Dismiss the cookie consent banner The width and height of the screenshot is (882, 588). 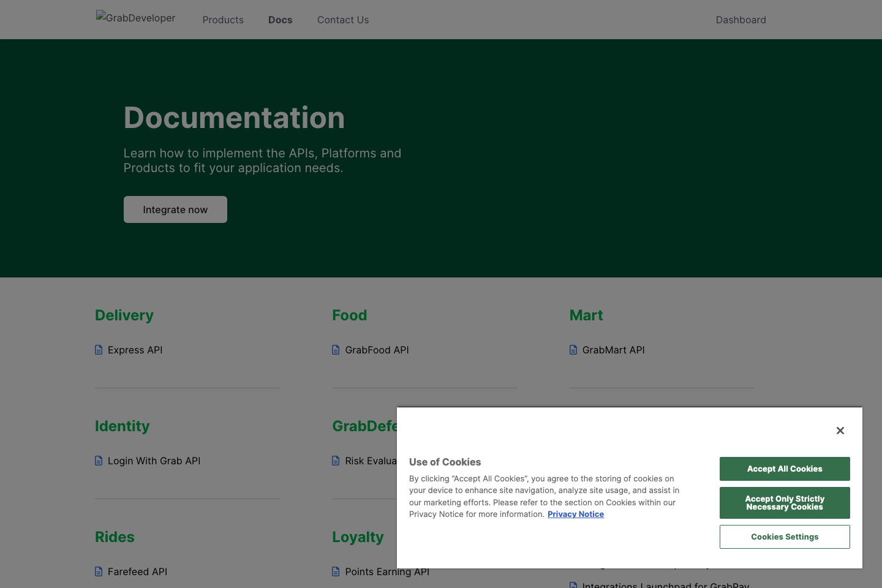click(x=840, y=431)
